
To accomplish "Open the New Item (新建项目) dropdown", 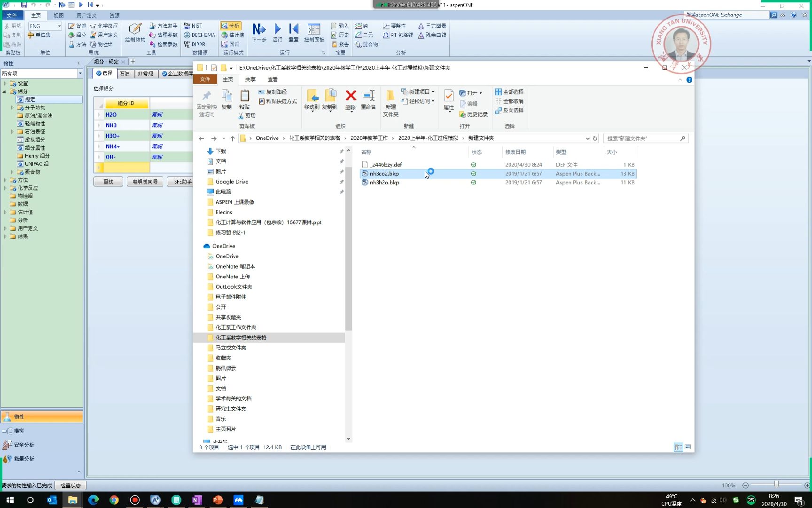I will (418, 92).
